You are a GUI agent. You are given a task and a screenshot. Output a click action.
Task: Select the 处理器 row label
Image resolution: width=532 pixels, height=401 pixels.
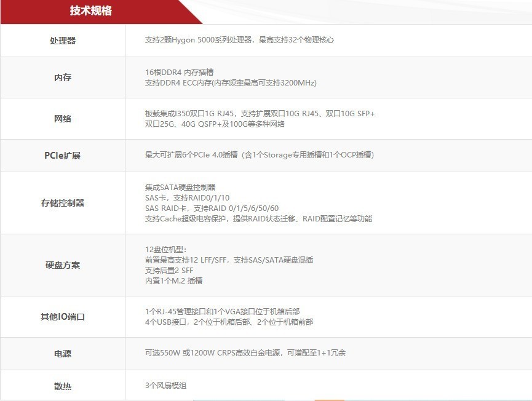pos(63,41)
